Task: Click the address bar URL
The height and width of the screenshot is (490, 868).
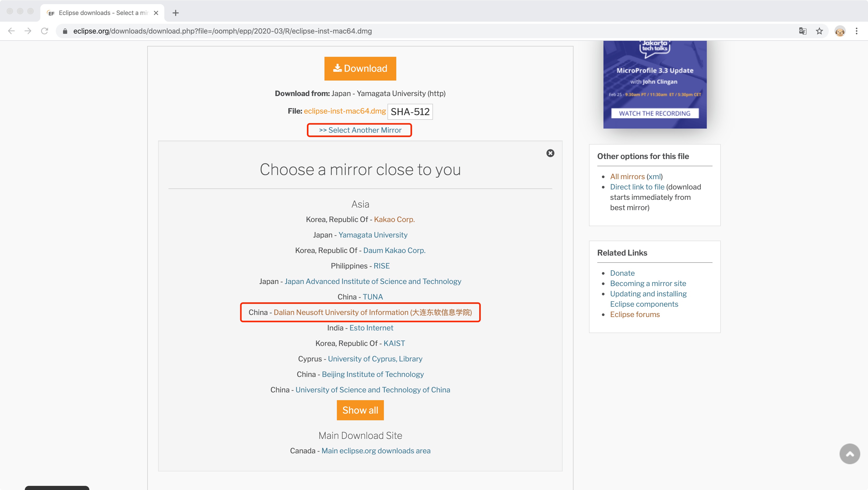Action: pos(222,31)
